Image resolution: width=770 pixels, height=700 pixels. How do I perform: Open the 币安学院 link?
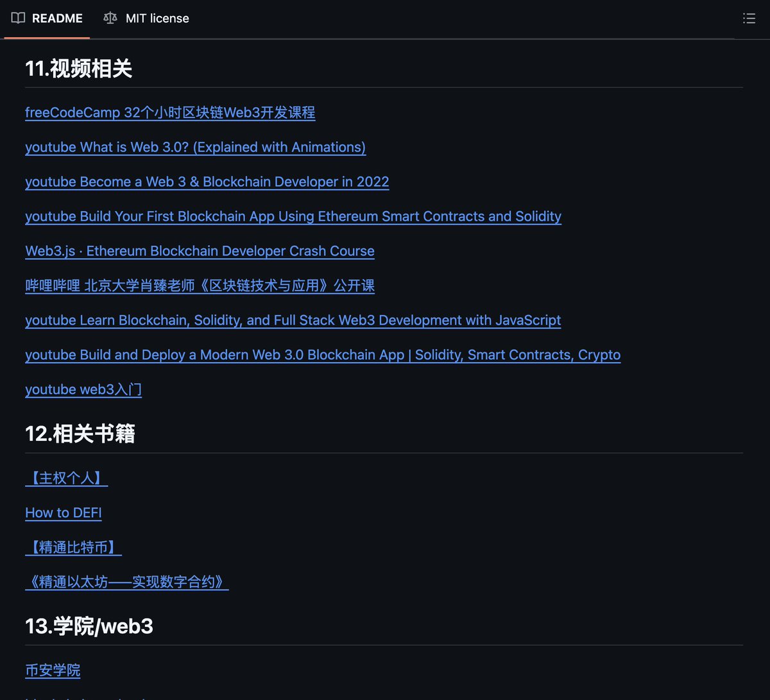point(53,670)
